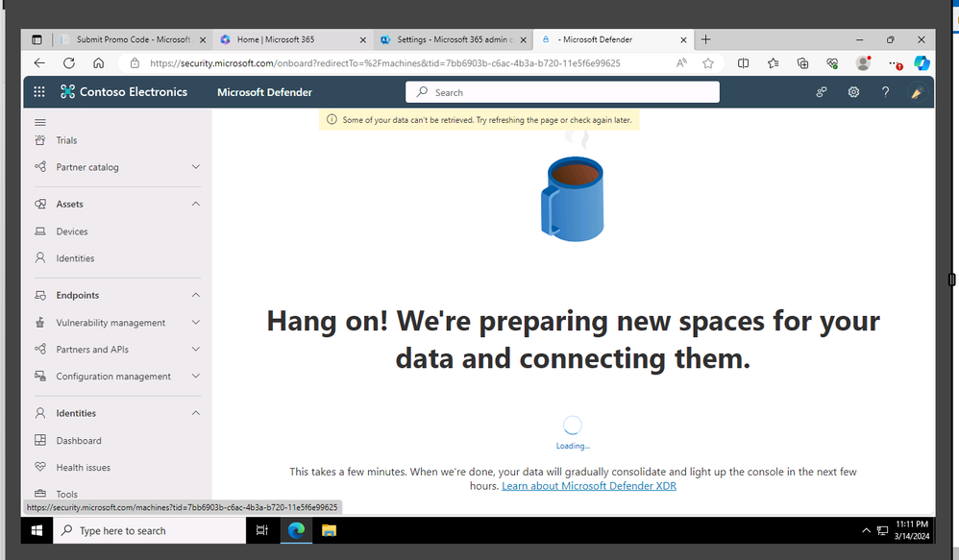Open the tab actions menu icon
The height and width of the screenshot is (560, 959).
pyautogui.click(x=37, y=39)
